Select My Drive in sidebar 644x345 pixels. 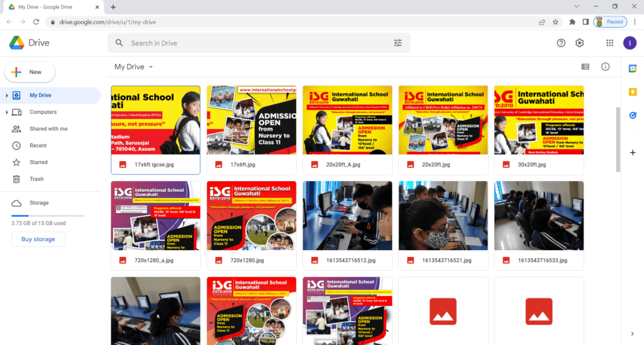(50, 95)
